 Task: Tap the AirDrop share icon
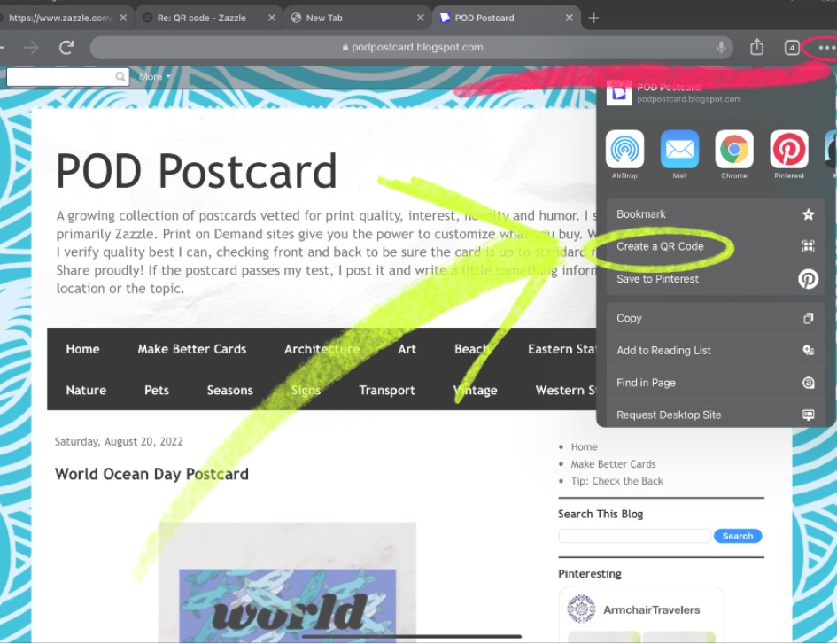(624, 149)
